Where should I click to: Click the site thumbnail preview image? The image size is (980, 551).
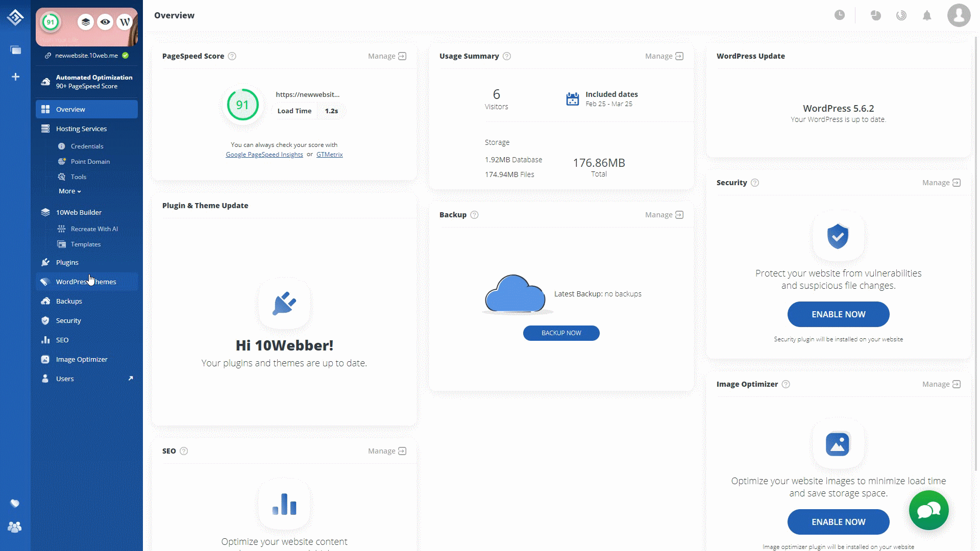(x=87, y=27)
